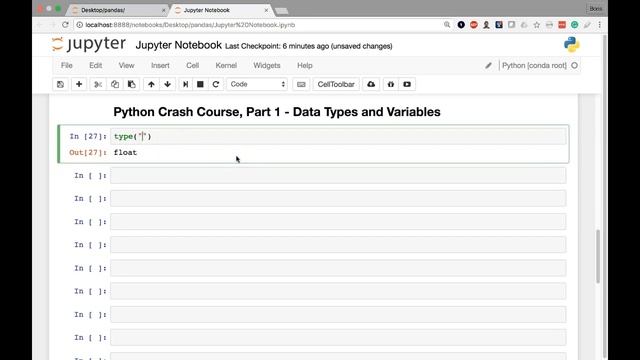Move selected cell up
Viewport: 640px width, 360px height.
pos(151,84)
